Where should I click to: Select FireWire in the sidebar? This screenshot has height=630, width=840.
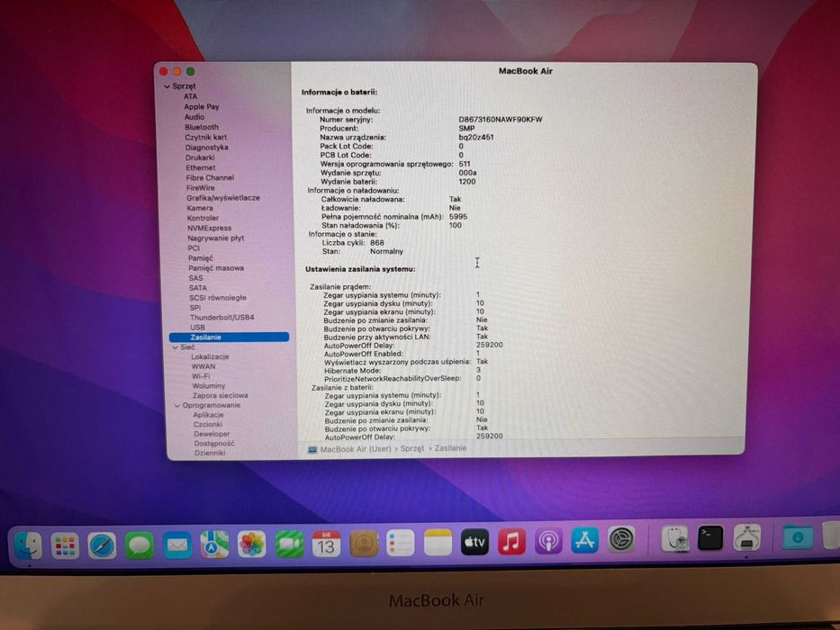[201, 188]
